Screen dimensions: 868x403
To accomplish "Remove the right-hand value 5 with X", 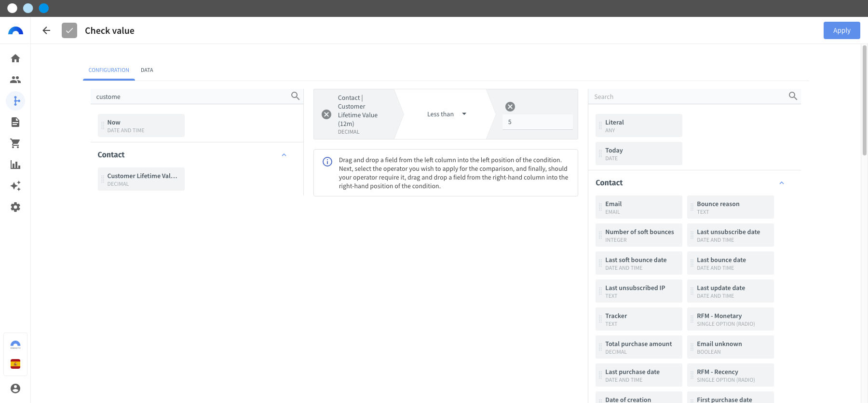I will click(x=510, y=107).
